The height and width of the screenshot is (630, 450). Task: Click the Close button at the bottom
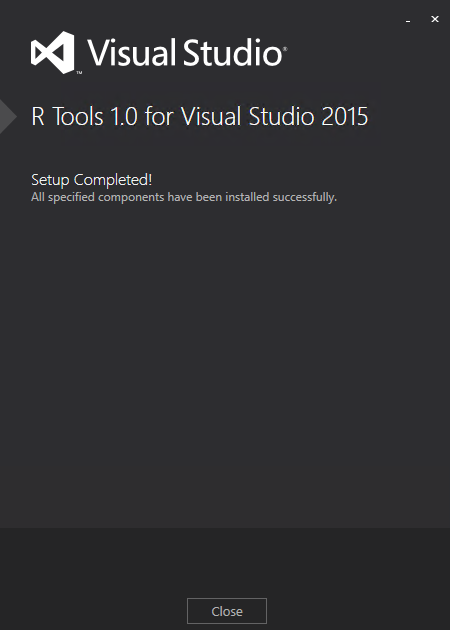click(x=227, y=611)
